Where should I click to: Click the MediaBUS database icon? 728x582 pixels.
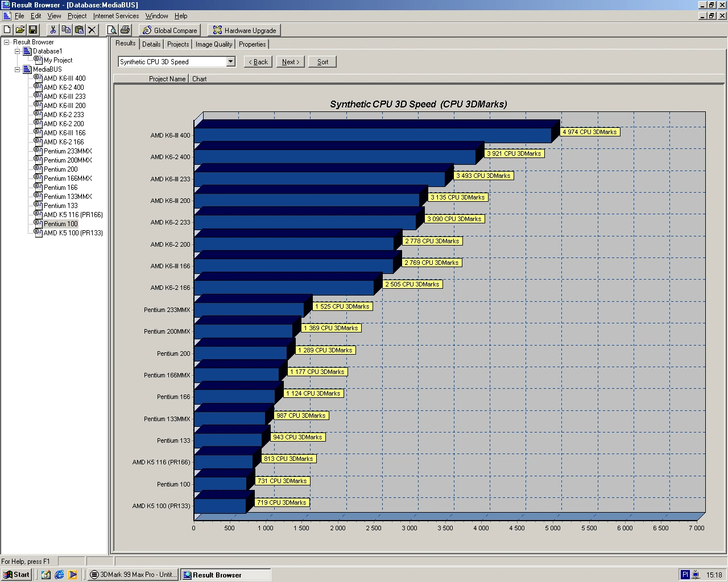point(27,69)
